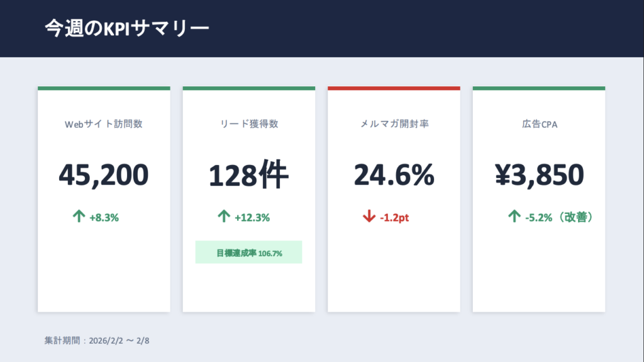The width and height of the screenshot is (644, 362).
Task: Click the ¥3,850 ad CPA value
Action: pos(539,175)
